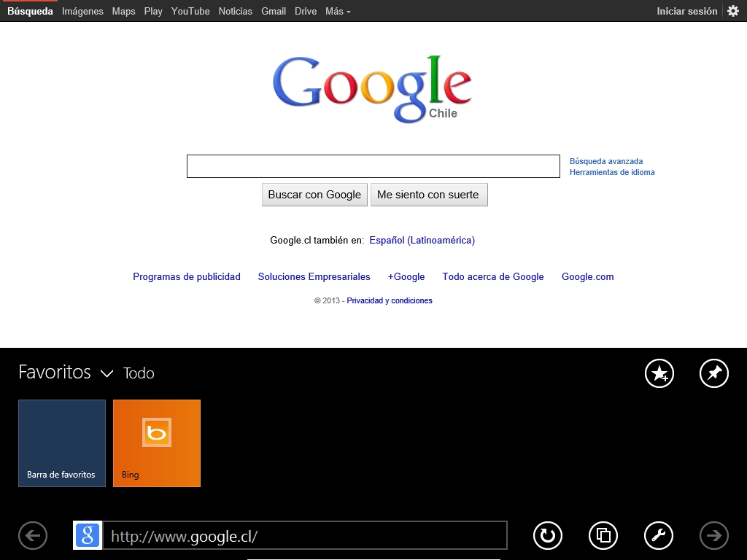747x560 pixels.
Task: Add to favorites star icon
Action: [x=659, y=373]
